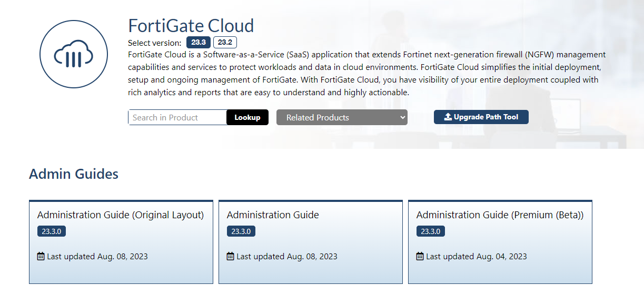
Task: Click 23.3.0 badge on Administration Guide card
Action: point(241,231)
